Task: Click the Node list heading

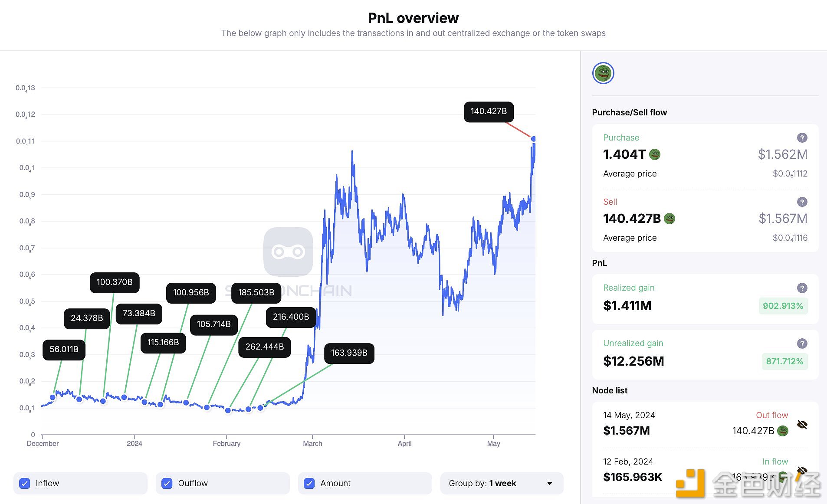Action: point(610,391)
